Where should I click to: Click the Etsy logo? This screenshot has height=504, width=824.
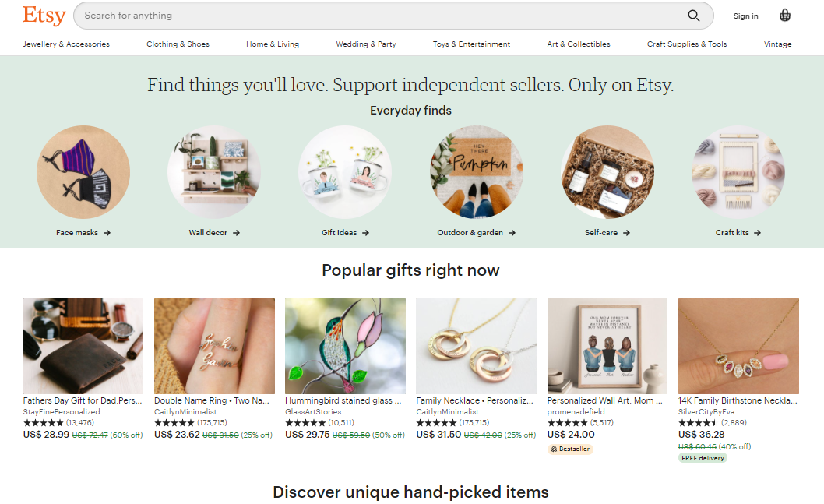click(x=44, y=16)
